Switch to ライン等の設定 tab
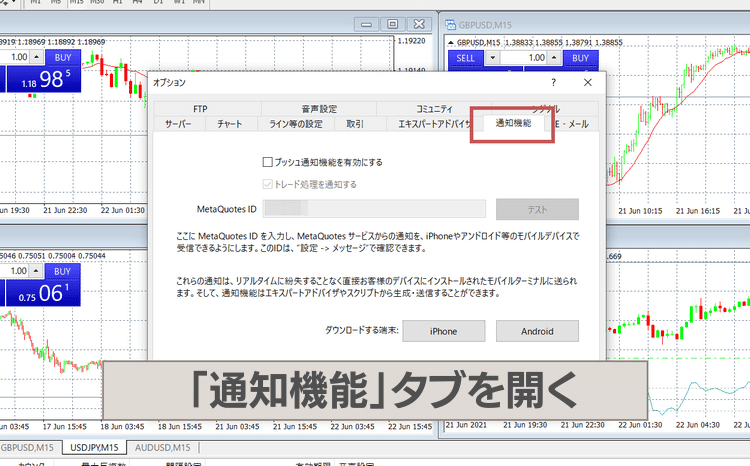The image size is (750, 466). coord(295,124)
